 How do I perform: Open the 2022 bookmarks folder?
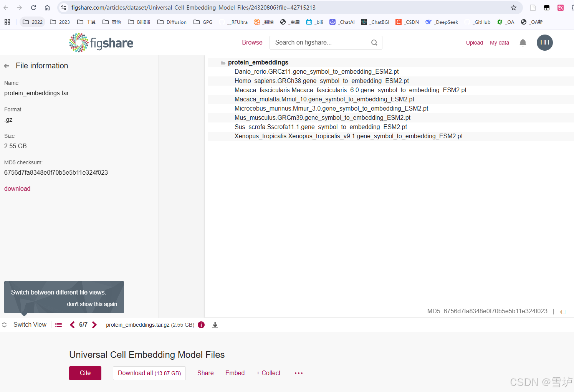pyautogui.click(x=33, y=22)
